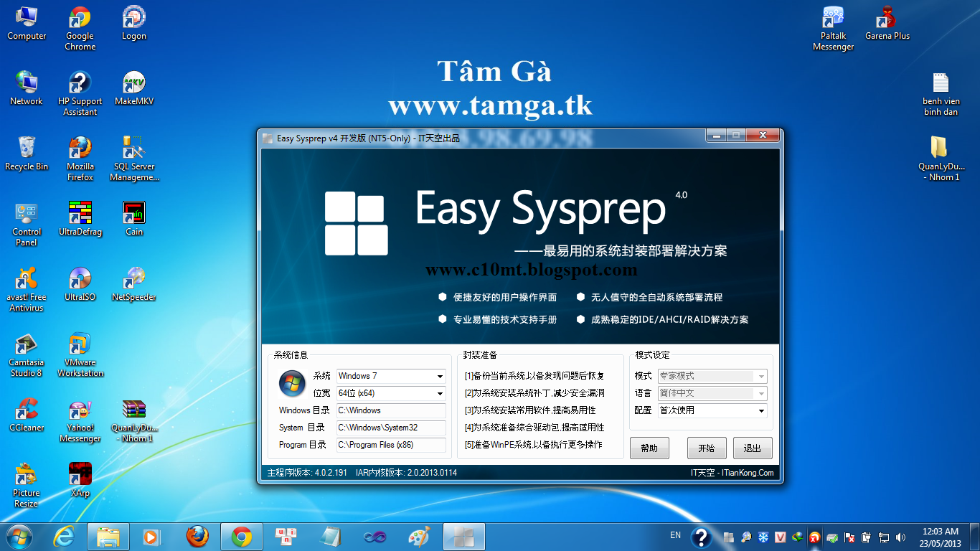The width and height of the screenshot is (980, 551).
Task: Click the System 目录 path field
Action: [x=391, y=428]
